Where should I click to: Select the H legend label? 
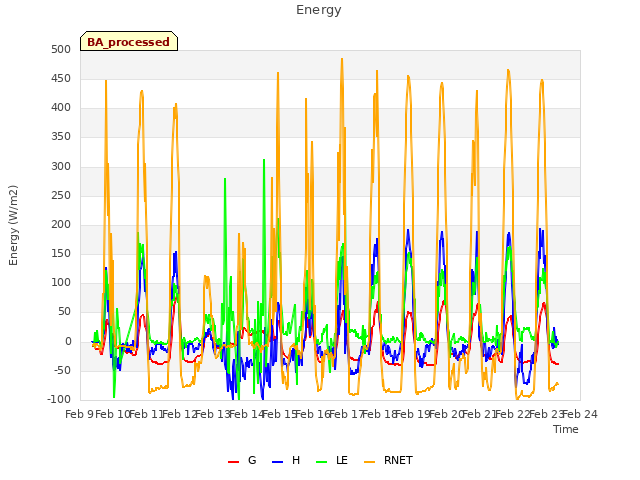point(296,460)
